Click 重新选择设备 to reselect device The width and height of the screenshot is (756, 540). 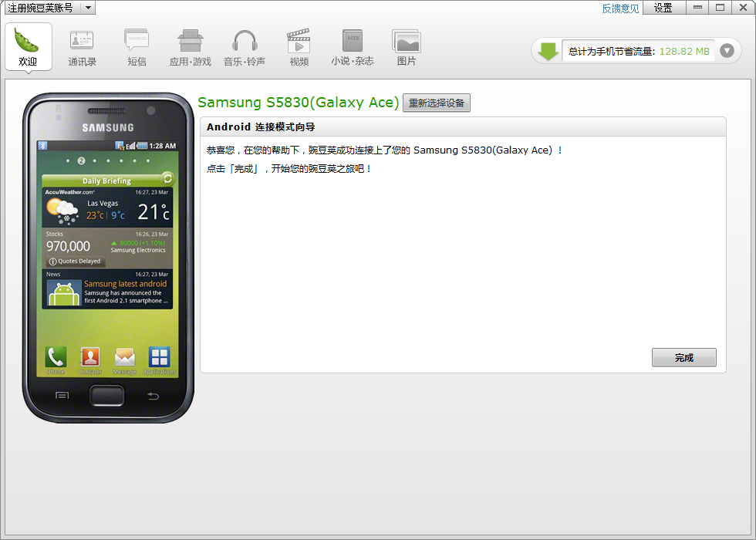click(437, 103)
